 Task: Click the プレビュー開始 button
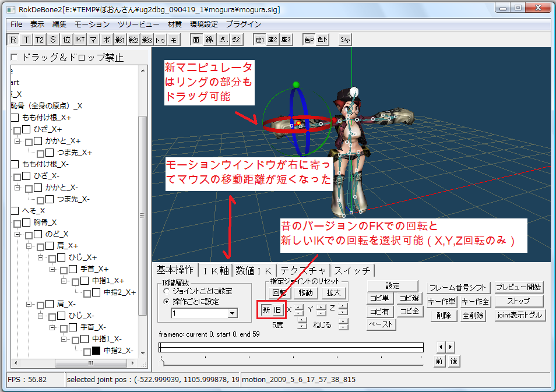tap(519, 287)
